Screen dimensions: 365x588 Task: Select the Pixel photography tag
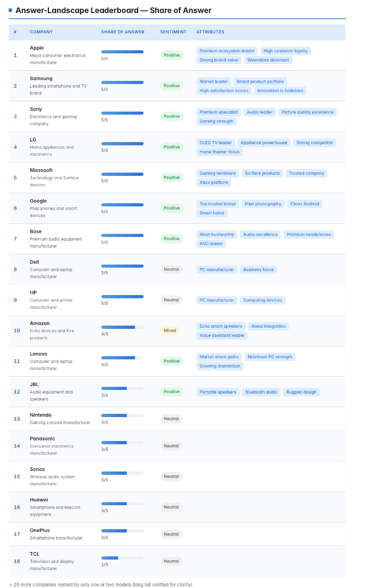pos(263,204)
